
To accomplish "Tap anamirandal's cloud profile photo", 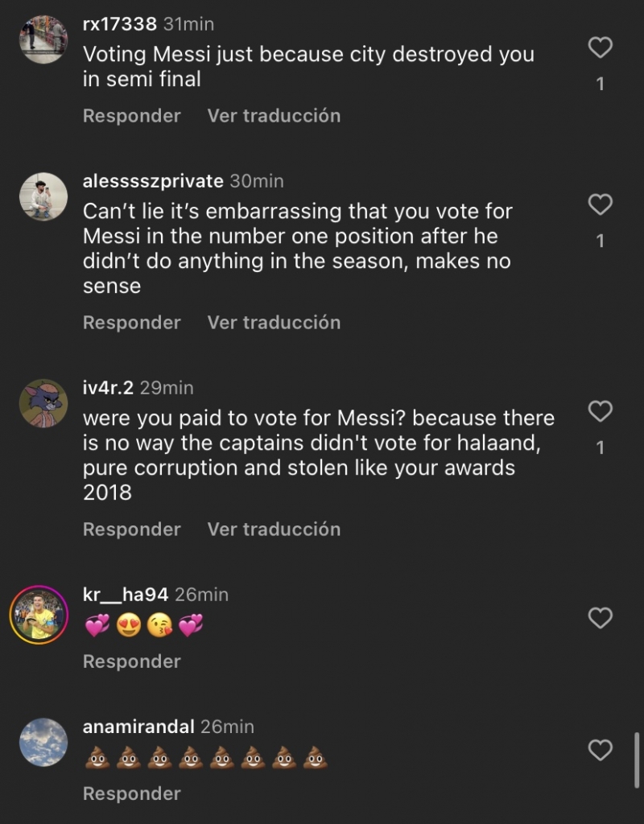I will [43, 742].
